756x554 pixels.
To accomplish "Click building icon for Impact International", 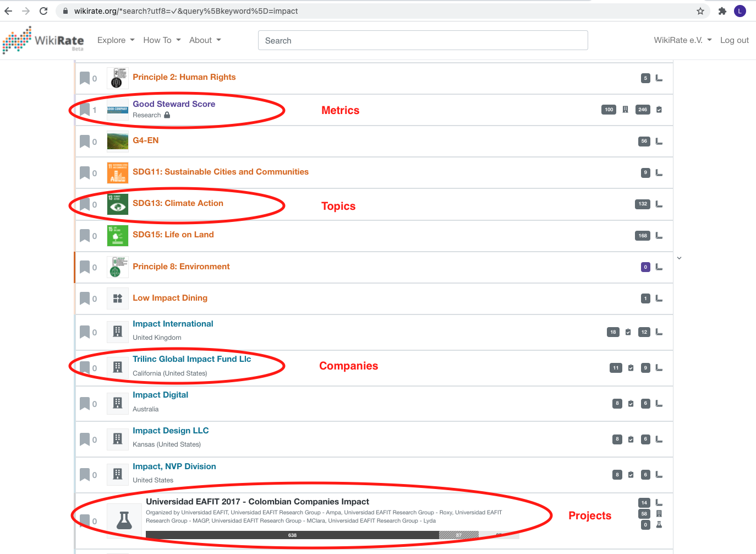I will [x=117, y=332].
